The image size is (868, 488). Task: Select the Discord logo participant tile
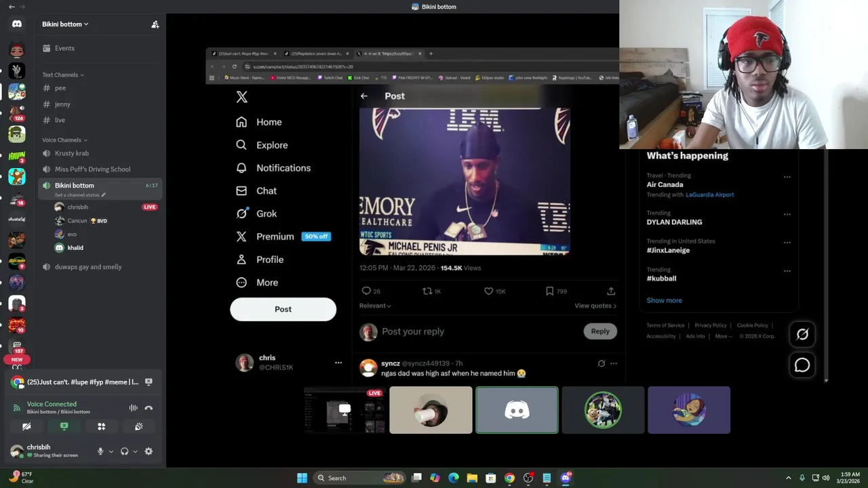pos(517,410)
